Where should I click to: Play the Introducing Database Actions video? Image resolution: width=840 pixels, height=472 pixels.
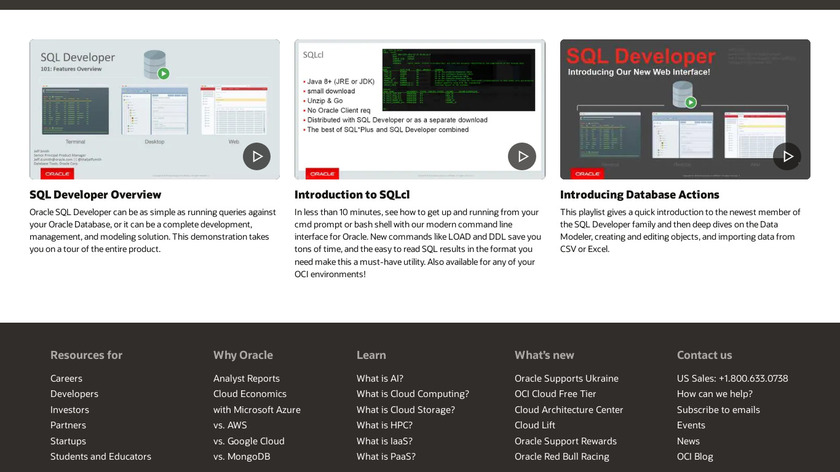[x=787, y=156]
